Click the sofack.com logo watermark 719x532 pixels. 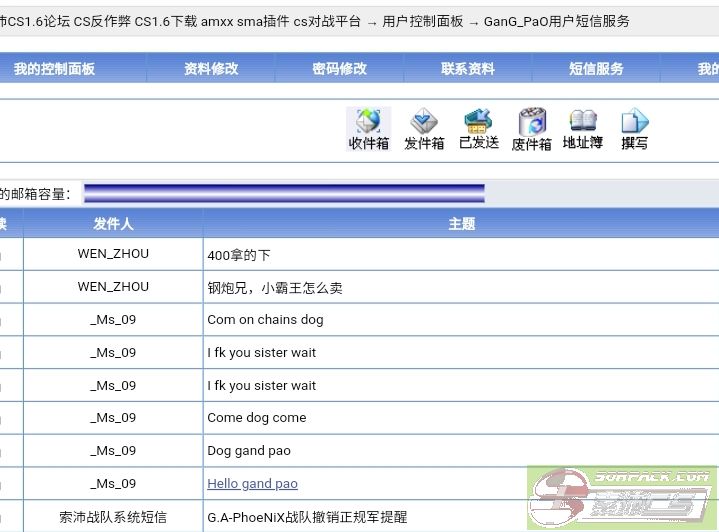point(624,498)
